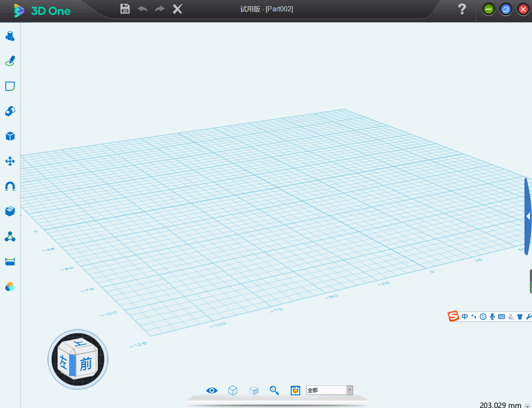Click the Sogou user account icon
532x408 pixels.
pyautogui.click(x=511, y=317)
